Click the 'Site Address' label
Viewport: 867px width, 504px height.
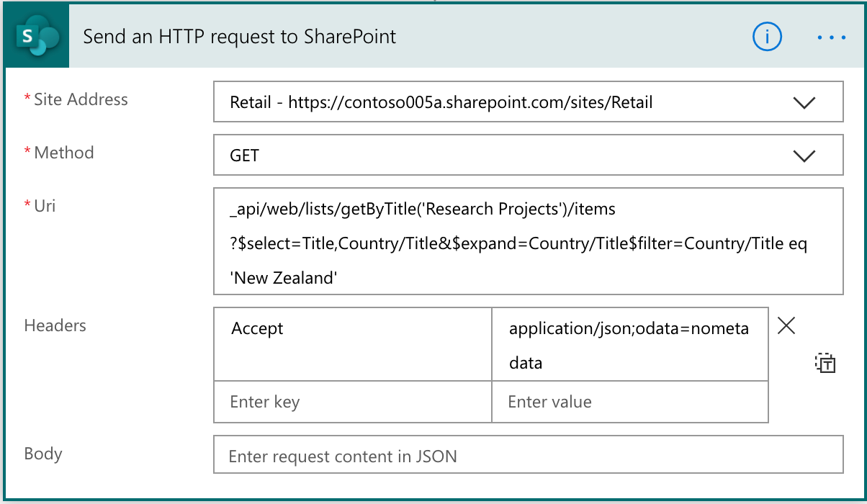tap(81, 99)
